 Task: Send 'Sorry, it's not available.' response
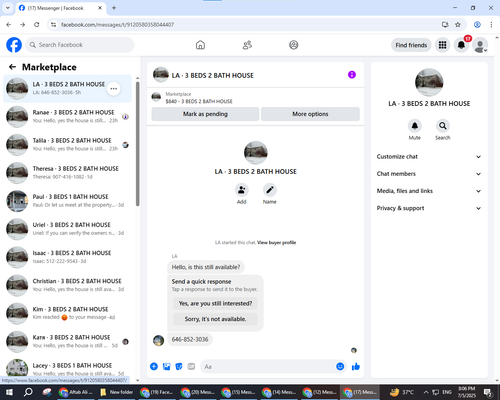tap(215, 319)
